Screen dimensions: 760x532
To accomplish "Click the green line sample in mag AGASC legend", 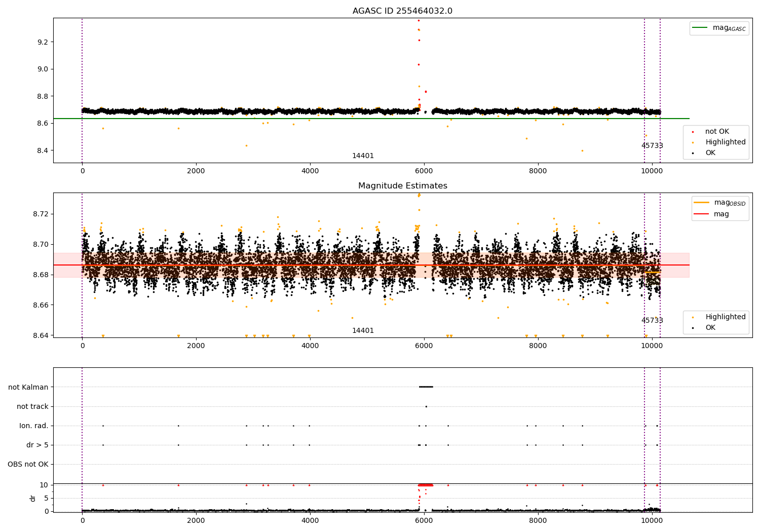I will tap(700, 28).
